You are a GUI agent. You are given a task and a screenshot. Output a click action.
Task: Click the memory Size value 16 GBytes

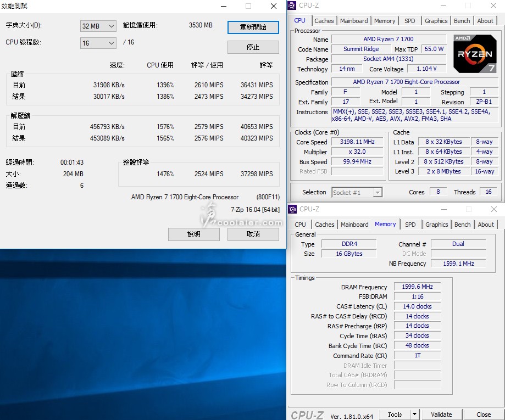pyautogui.click(x=349, y=254)
